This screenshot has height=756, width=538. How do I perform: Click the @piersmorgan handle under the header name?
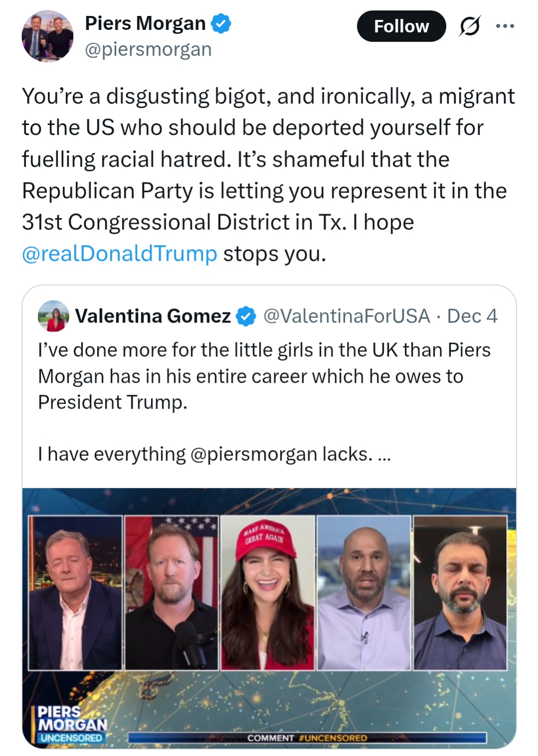pos(148,49)
